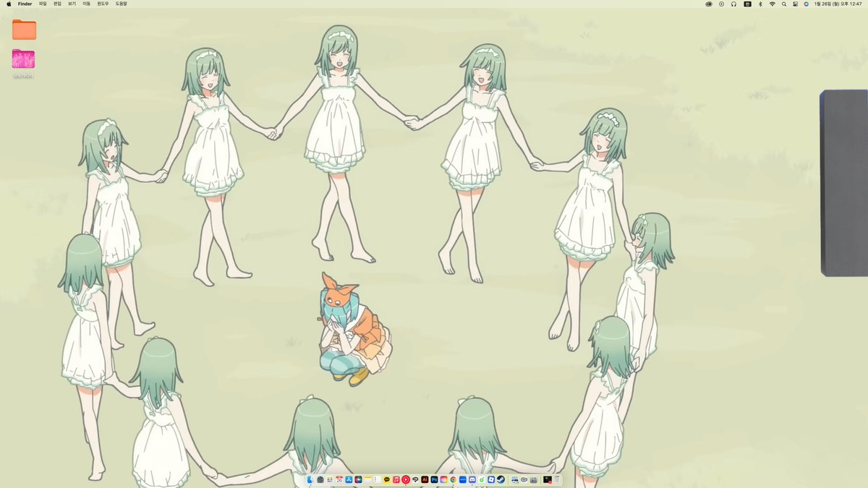Screen dimensions: 868x488
Task: Open Spotlight search magnifier icon
Action: coord(784,4)
